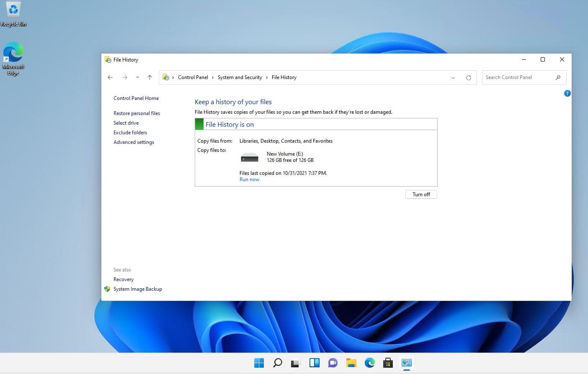Launch Microsoft Store from the taskbar
The height and width of the screenshot is (374, 588).
pos(388,363)
